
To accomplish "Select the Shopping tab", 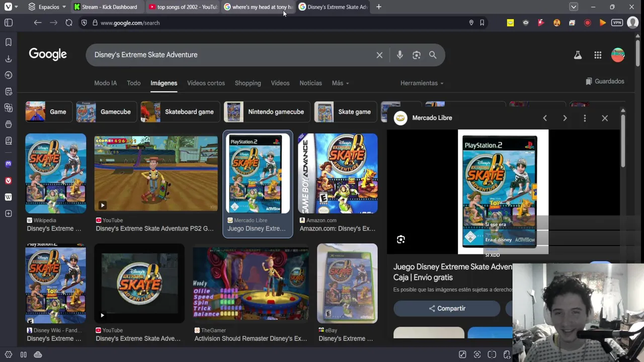I will [248, 83].
